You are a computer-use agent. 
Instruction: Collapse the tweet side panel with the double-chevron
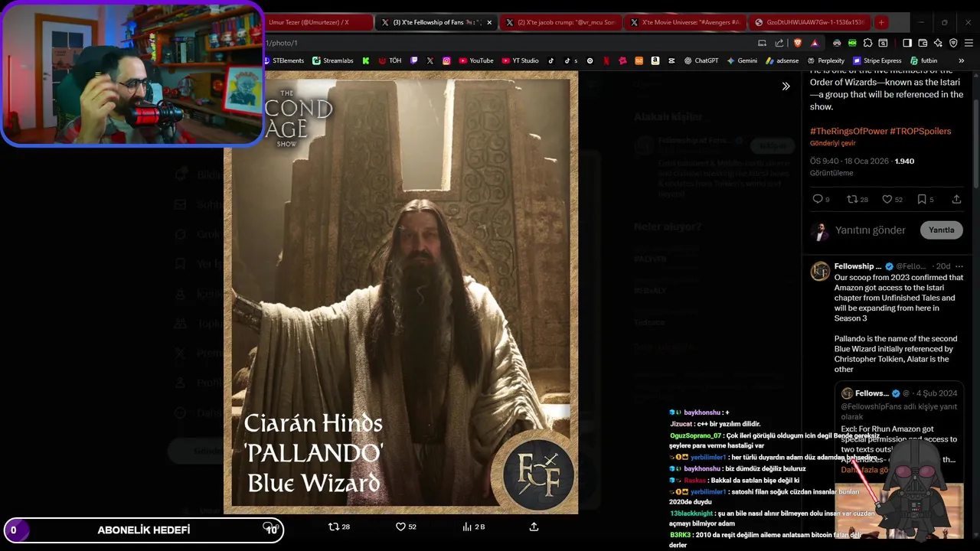tap(786, 86)
